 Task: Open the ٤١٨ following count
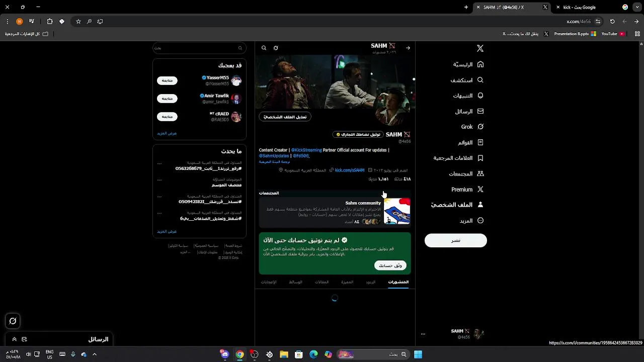click(403, 179)
